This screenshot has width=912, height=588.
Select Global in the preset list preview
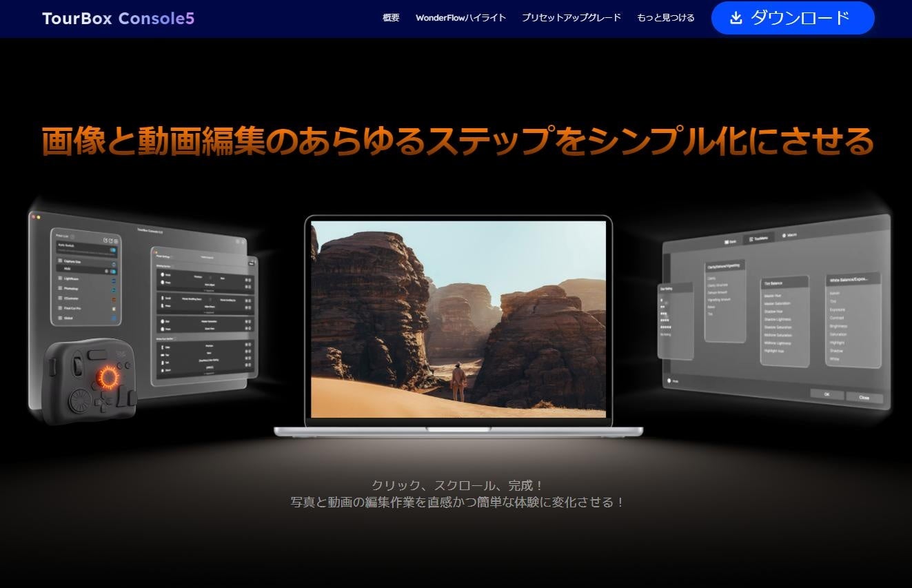point(87,318)
